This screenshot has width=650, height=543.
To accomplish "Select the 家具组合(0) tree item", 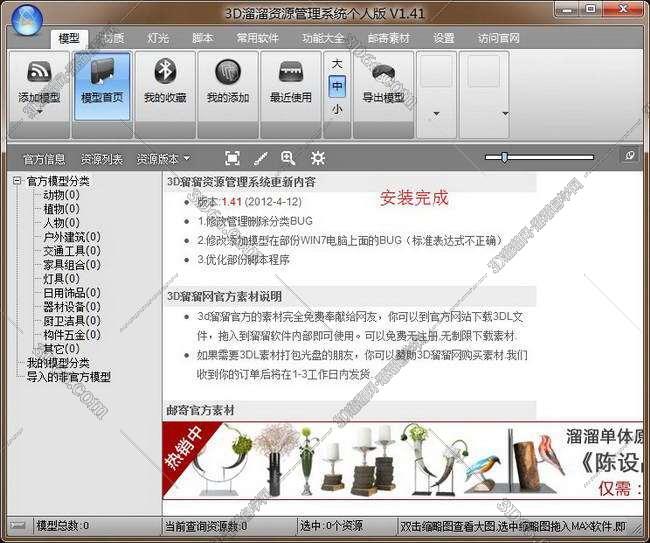I will click(71, 265).
